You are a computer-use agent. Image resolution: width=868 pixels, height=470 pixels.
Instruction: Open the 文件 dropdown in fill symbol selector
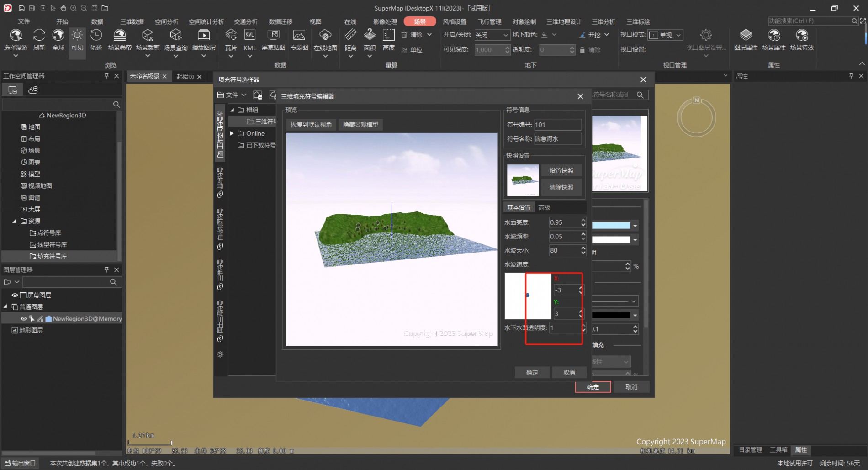tap(232, 95)
